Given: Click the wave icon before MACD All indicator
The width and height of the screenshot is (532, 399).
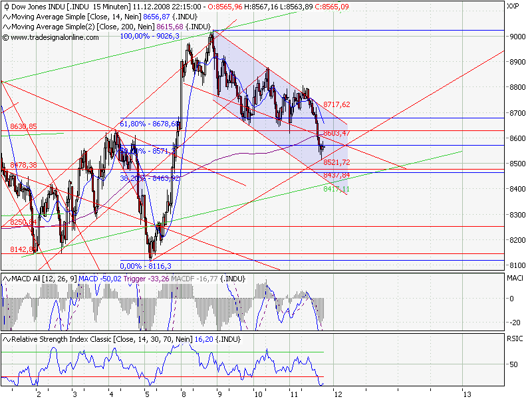Looking at the screenshot, I should (x=7, y=279).
